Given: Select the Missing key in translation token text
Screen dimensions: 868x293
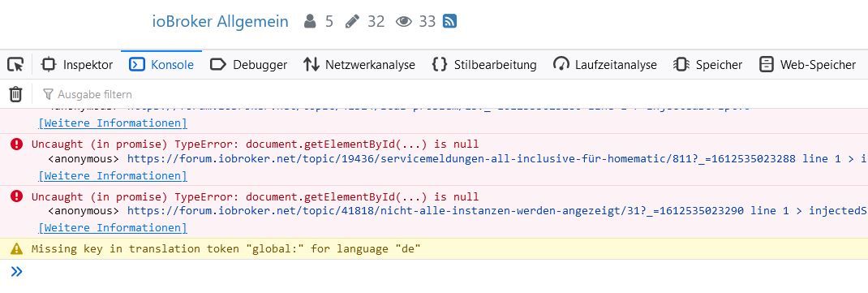Looking at the screenshot, I should pyautogui.click(x=226, y=249).
